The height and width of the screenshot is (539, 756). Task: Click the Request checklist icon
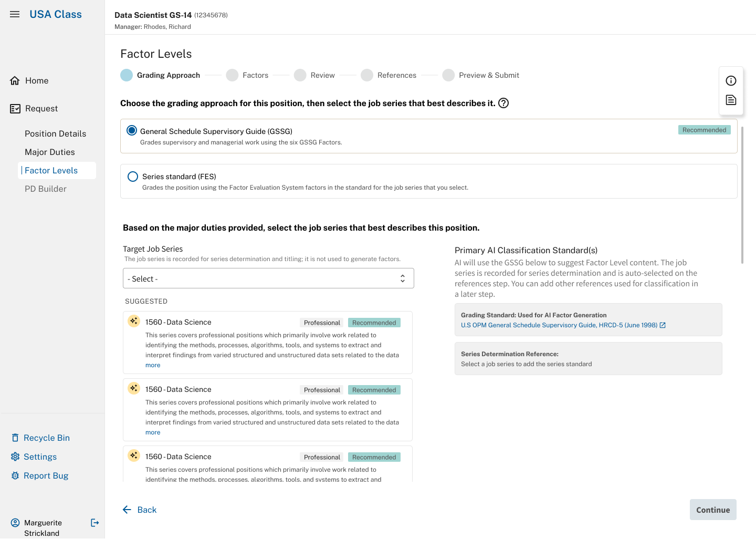(15, 109)
